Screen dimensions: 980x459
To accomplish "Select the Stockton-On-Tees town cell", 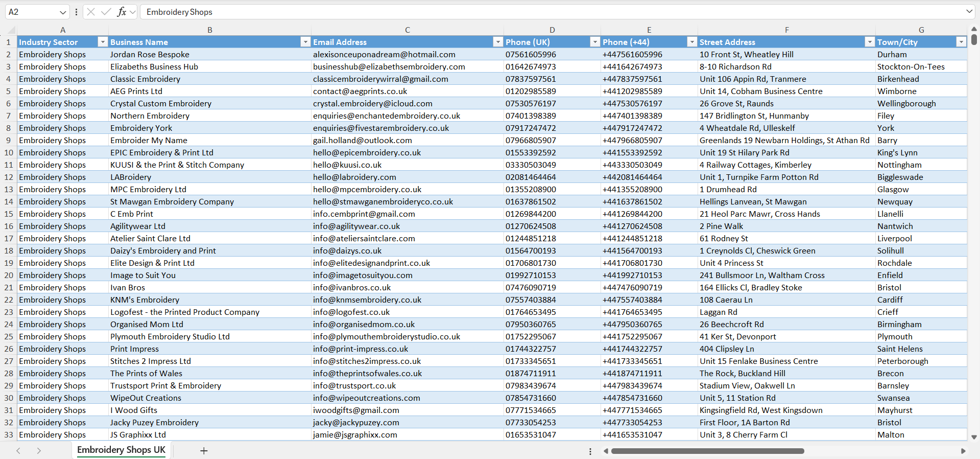I will 921,66.
